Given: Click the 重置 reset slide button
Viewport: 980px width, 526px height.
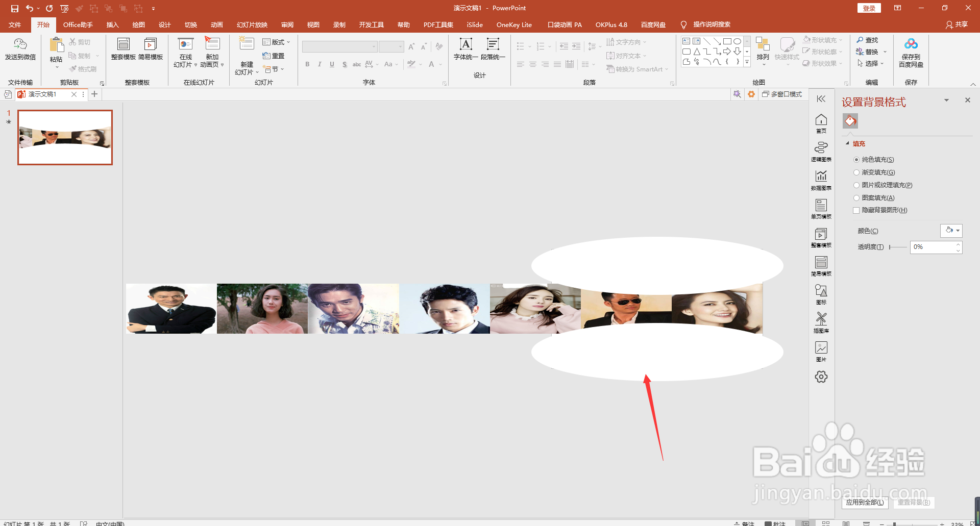Looking at the screenshot, I should coord(274,56).
